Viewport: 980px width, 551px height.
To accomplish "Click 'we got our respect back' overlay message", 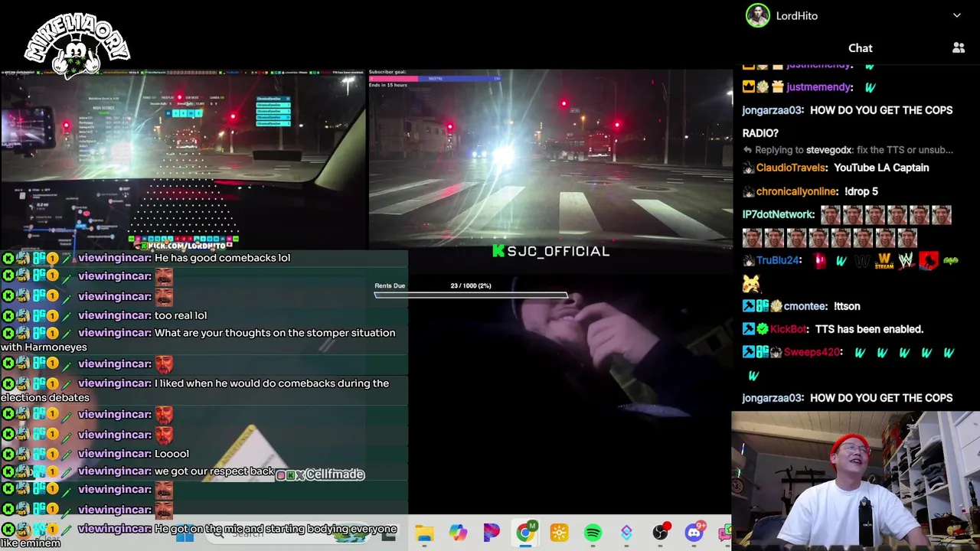I will (x=214, y=471).
